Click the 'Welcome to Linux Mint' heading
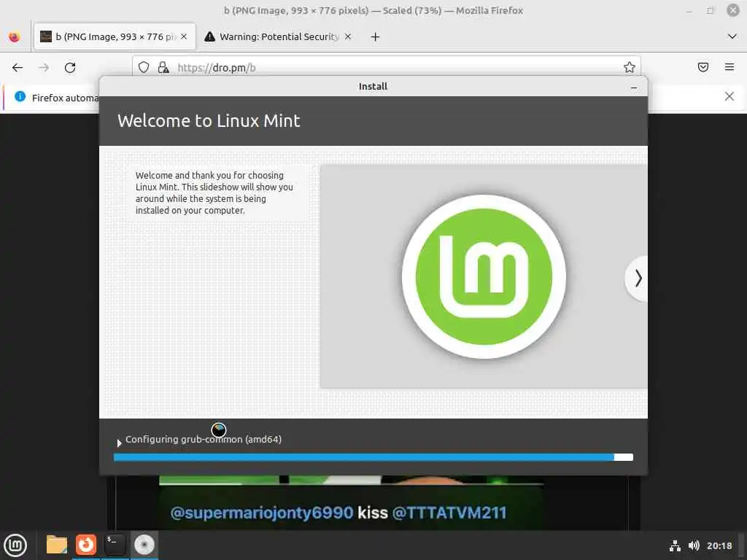This screenshot has height=560, width=747. [x=209, y=121]
